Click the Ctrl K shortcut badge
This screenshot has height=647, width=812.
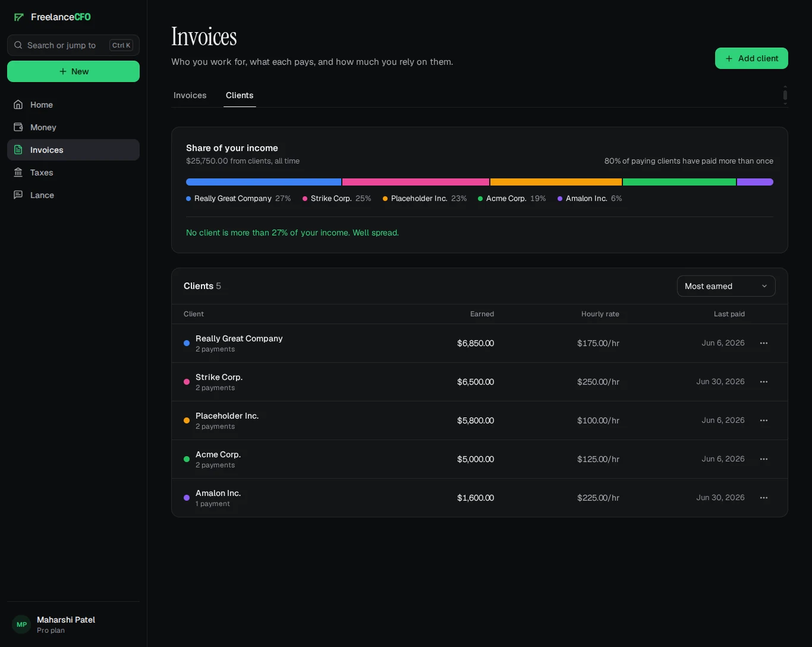click(x=121, y=45)
